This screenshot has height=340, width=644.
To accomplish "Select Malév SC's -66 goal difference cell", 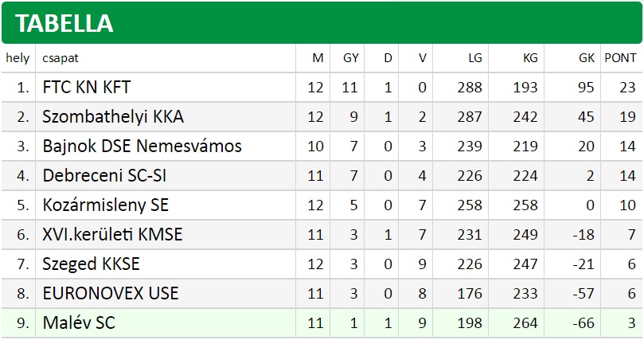I will (x=584, y=323).
